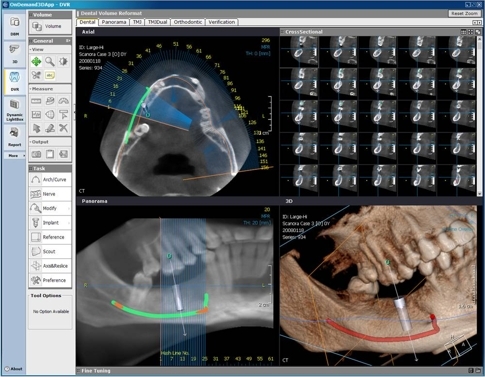Select the pointer selection tool in Measure
Image resolution: width=485 pixels, height=377 pixels.
[x=36, y=128]
